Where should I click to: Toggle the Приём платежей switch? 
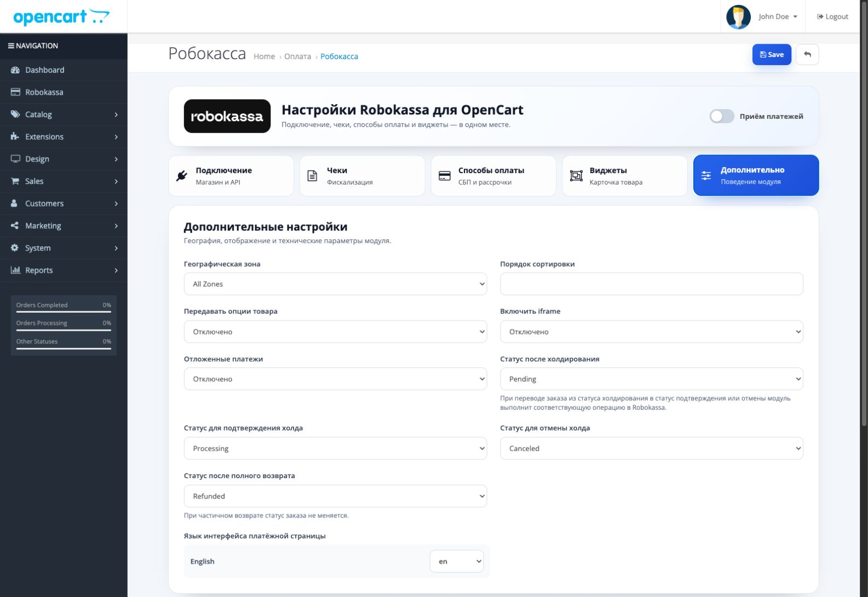point(722,116)
